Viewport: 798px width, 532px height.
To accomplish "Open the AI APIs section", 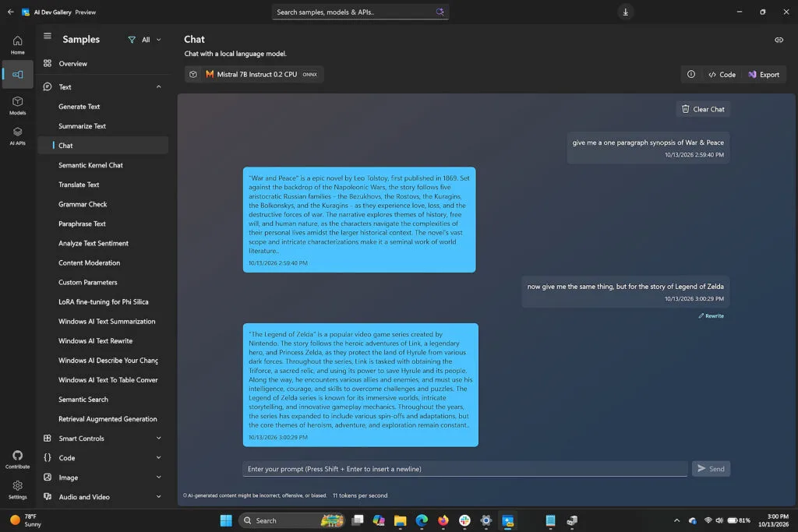I will tap(17, 136).
